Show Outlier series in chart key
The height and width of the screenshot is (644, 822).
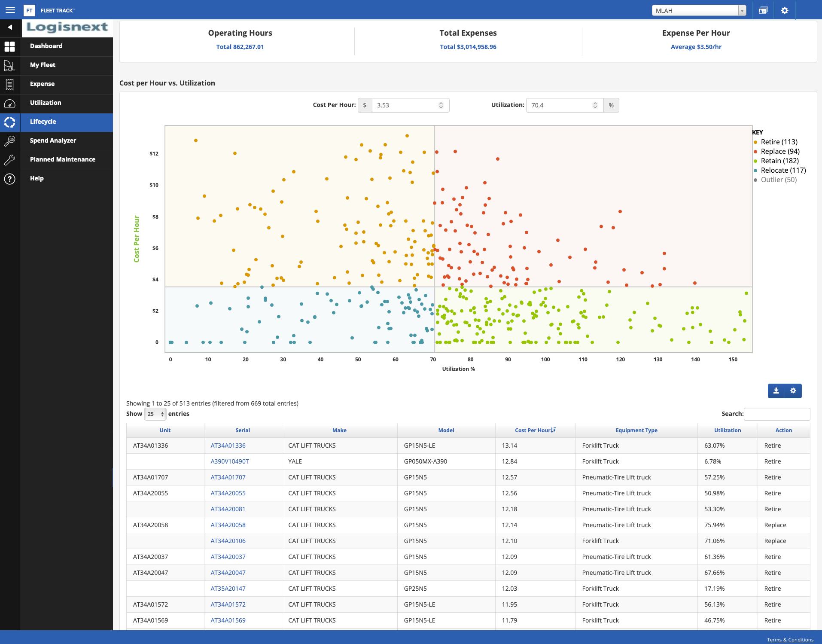778,180
